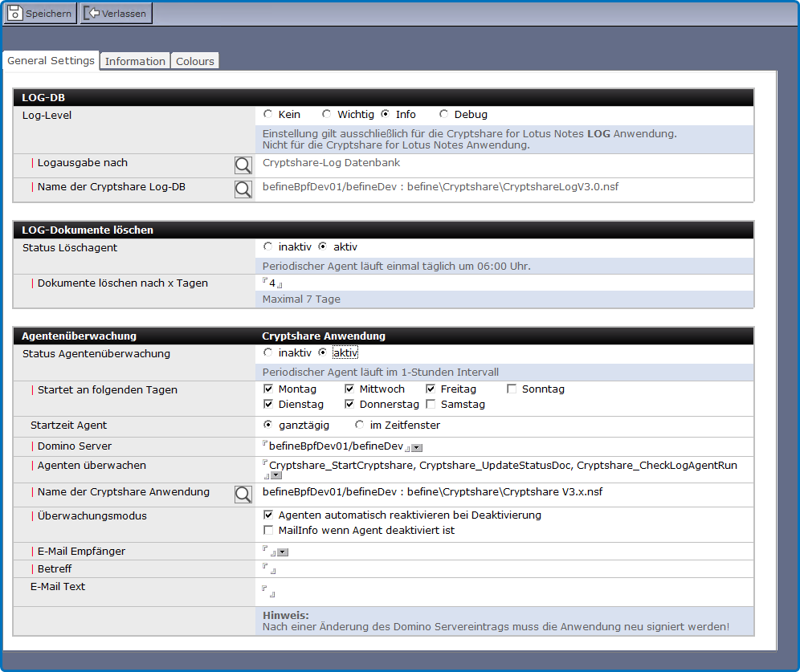The width and height of the screenshot is (800, 672).
Task: Toggle automatic agent reactivation checkbox
Action: click(x=269, y=515)
